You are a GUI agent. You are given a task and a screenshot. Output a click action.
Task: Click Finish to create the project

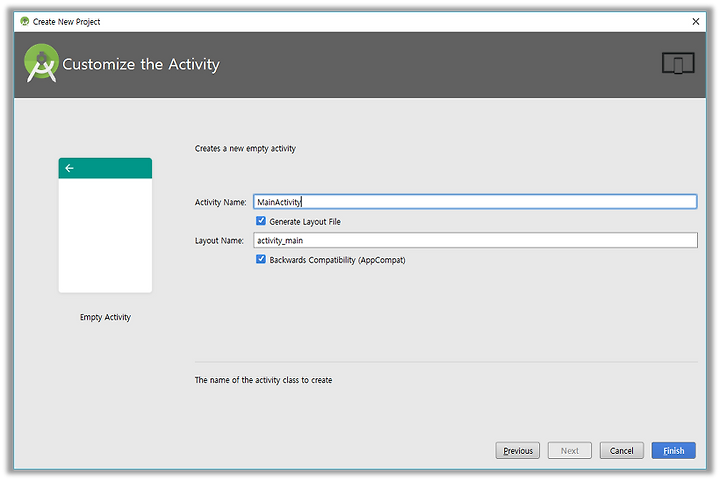(x=674, y=450)
